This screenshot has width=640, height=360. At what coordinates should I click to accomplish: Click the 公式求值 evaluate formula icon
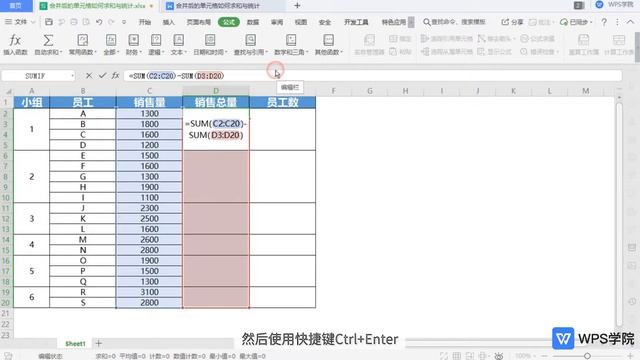coord(524,39)
